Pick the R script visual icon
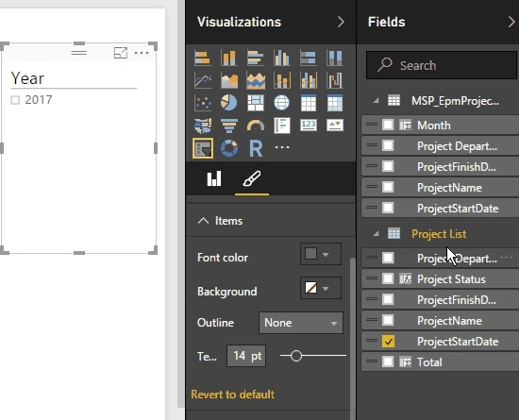Image resolution: width=519 pixels, height=420 pixels. point(256,148)
